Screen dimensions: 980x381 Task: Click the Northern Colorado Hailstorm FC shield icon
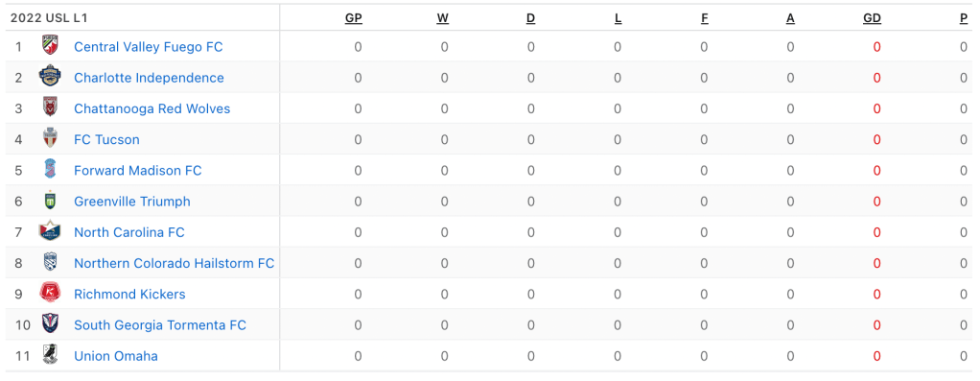click(50, 263)
